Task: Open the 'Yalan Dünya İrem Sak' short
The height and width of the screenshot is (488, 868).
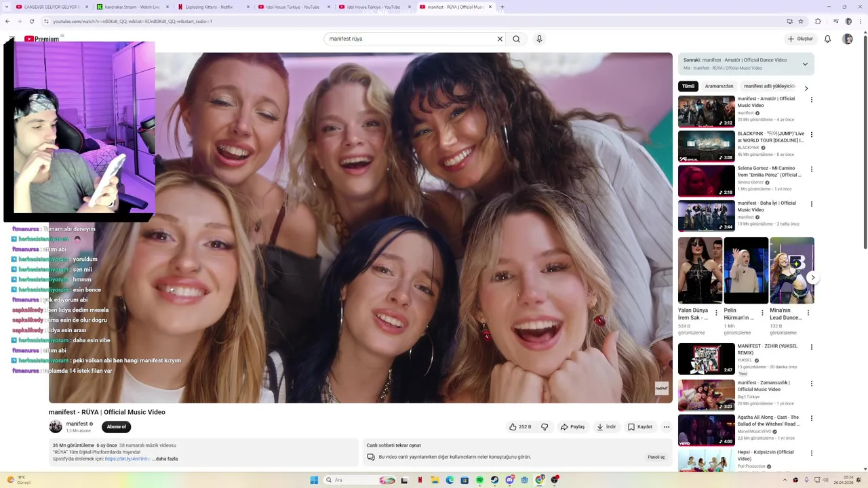Action: [700, 270]
